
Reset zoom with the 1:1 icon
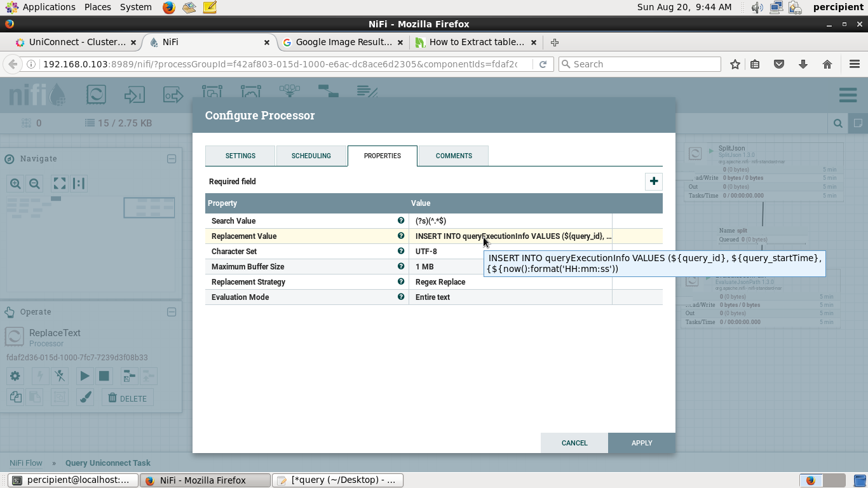click(77, 184)
